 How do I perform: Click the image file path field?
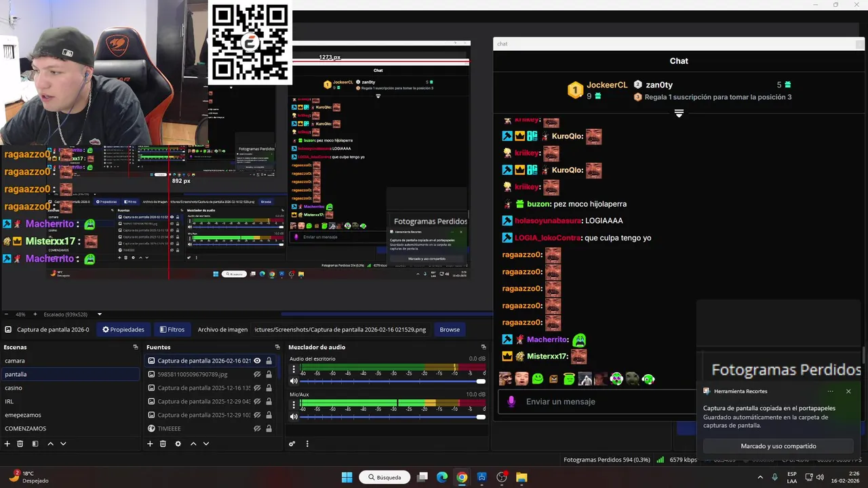coord(340,329)
